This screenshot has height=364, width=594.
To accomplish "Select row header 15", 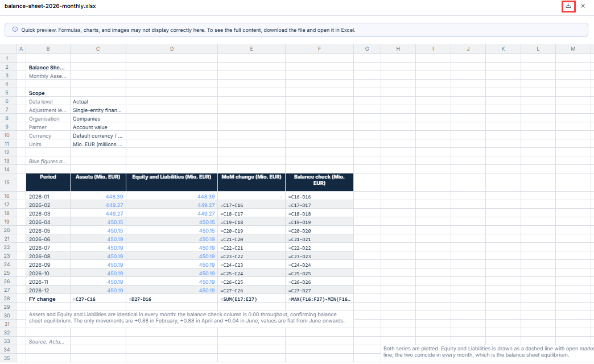I will point(7,183).
